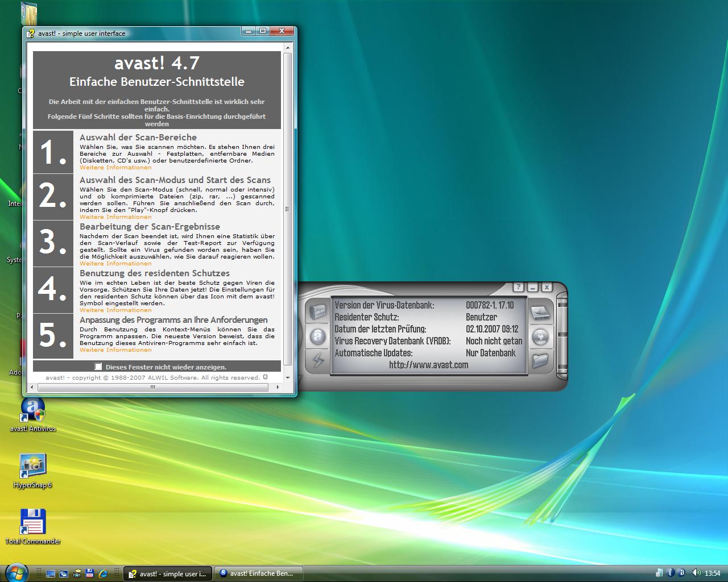This screenshot has width=728, height=582.
Task: Tick 'Dieses Fenster nicht wieder anzeigen' checkbox
Action: pyautogui.click(x=98, y=367)
